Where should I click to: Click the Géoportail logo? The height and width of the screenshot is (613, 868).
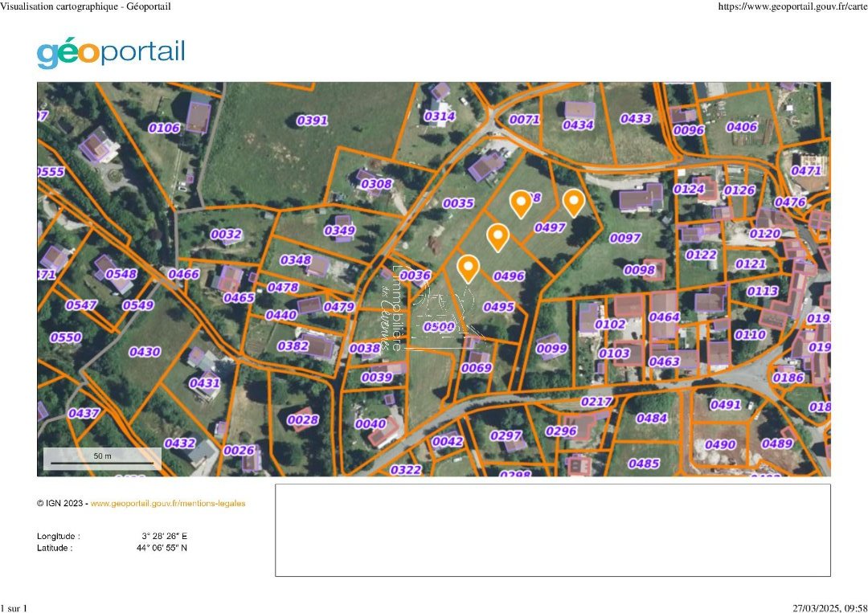pos(110,53)
